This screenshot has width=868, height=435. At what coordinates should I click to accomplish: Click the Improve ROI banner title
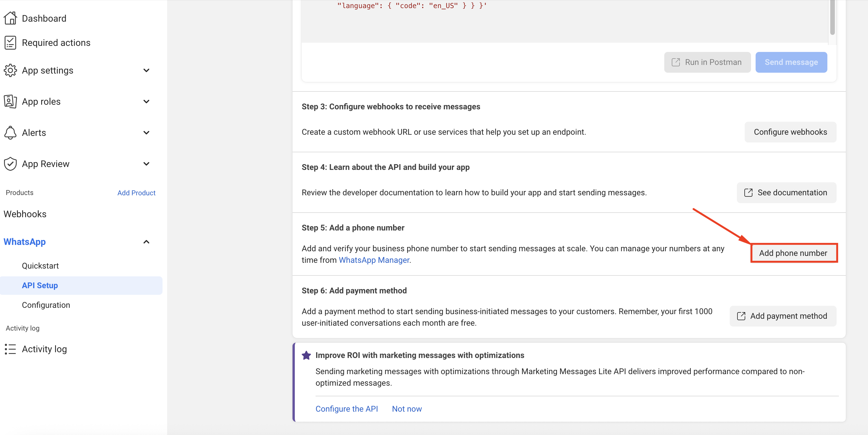click(420, 355)
